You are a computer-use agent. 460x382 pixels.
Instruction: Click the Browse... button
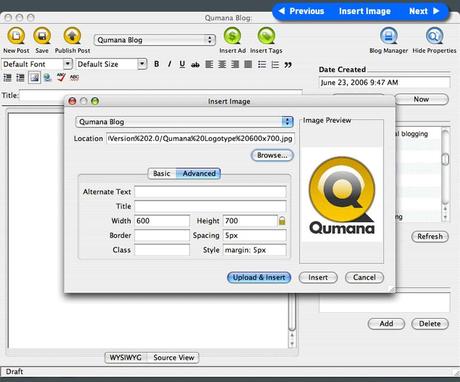(272, 155)
